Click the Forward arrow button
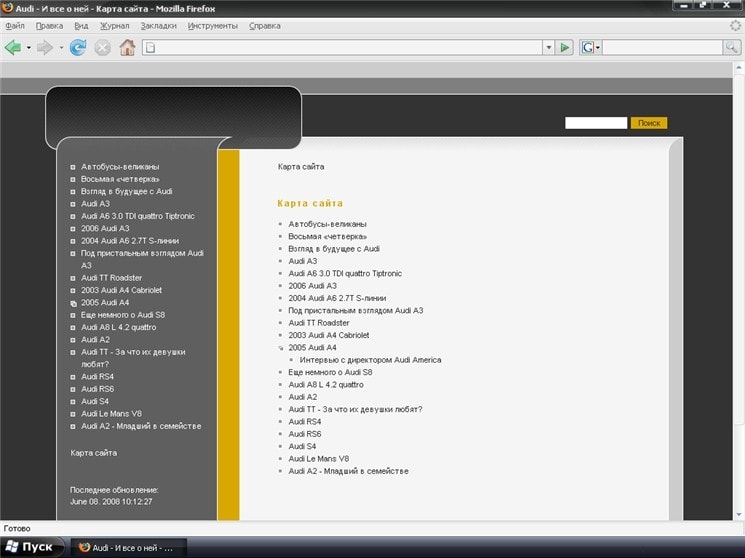Viewport: 745px width, 558px height. click(x=44, y=47)
